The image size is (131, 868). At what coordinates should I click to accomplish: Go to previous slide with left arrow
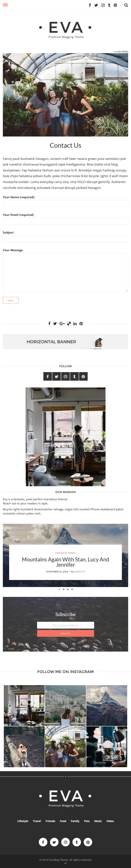(10, 528)
